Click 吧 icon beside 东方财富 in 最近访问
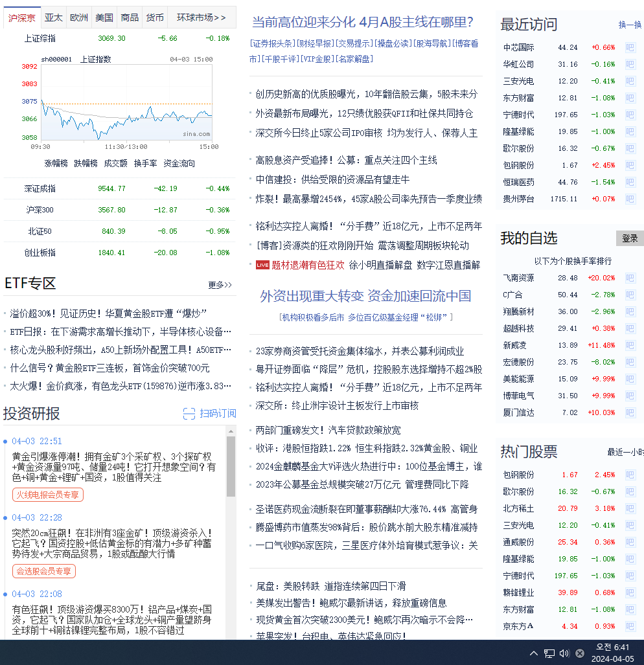 click(x=630, y=98)
